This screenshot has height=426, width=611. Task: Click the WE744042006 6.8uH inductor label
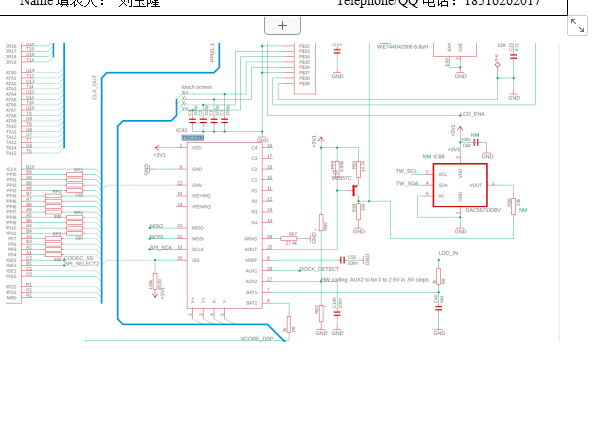pos(402,47)
